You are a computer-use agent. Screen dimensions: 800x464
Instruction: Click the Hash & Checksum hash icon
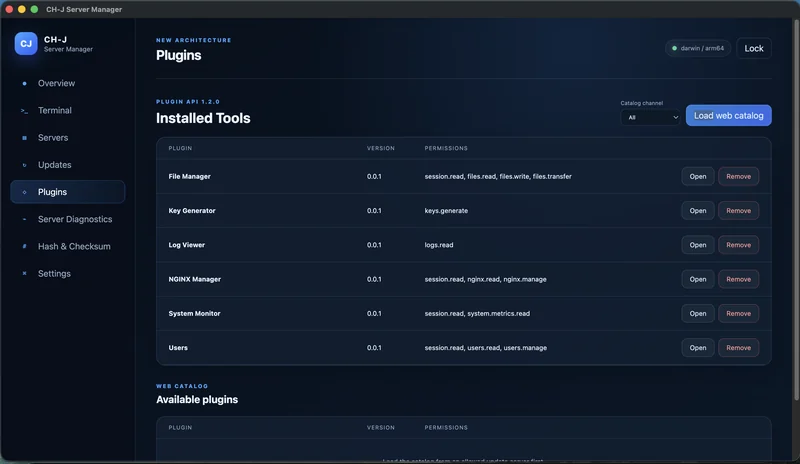[24, 247]
